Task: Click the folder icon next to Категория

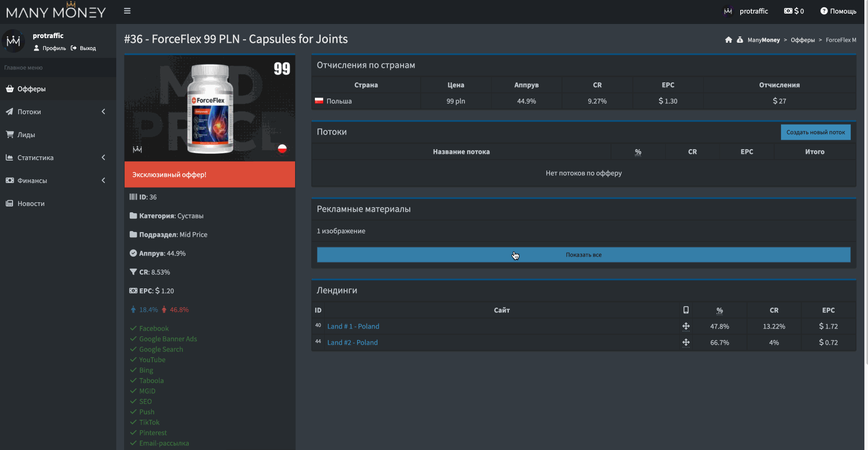Action: click(133, 216)
